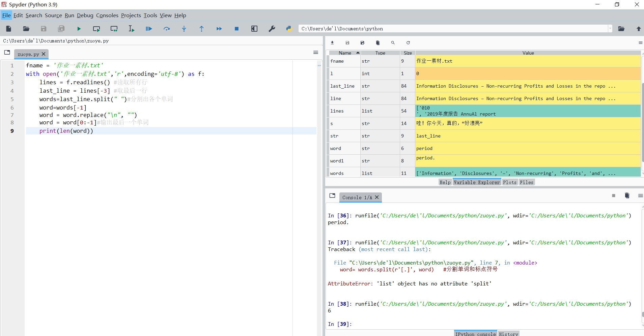This screenshot has width=644, height=336.
Task: Search variables magnifier icon
Action: point(393,43)
